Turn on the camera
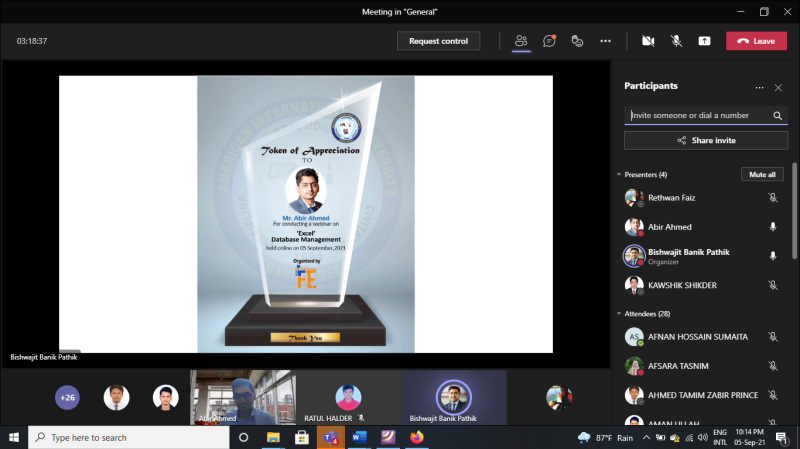800x449 pixels. (648, 41)
